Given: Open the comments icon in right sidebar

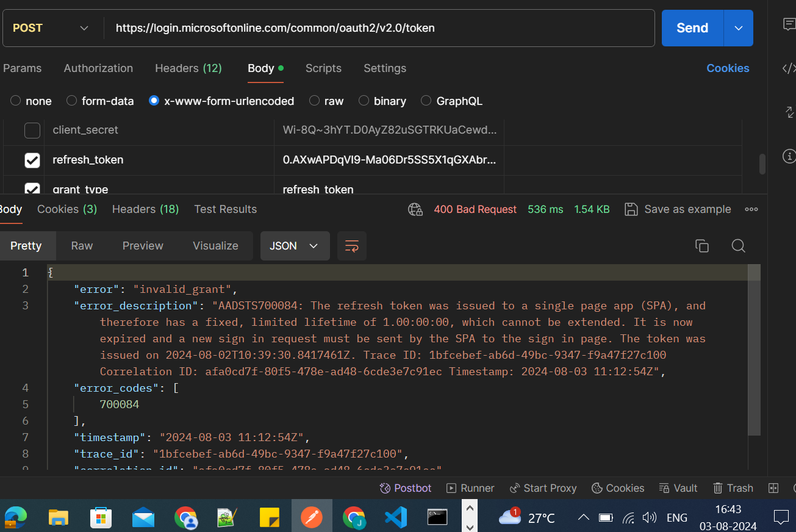Looking at the screenshot, I should tap(789, 24).
